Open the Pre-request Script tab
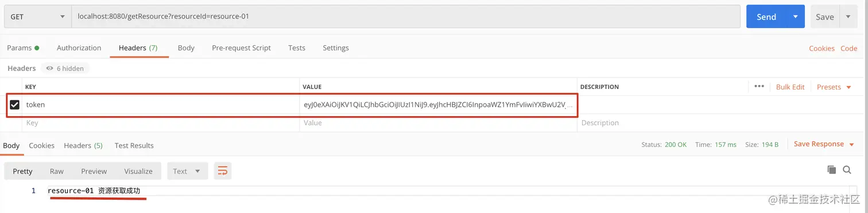 241,48
